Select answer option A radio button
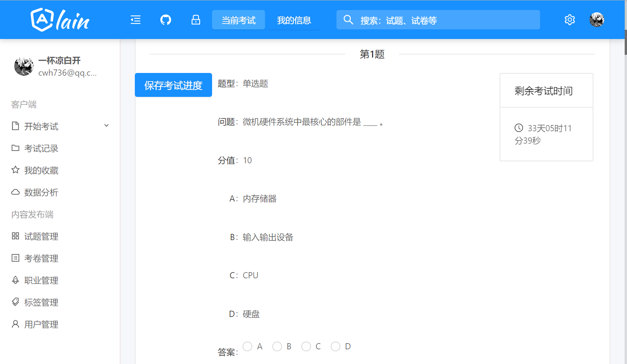The width and height of the screenshot is (627, 364). click(248, 347)
